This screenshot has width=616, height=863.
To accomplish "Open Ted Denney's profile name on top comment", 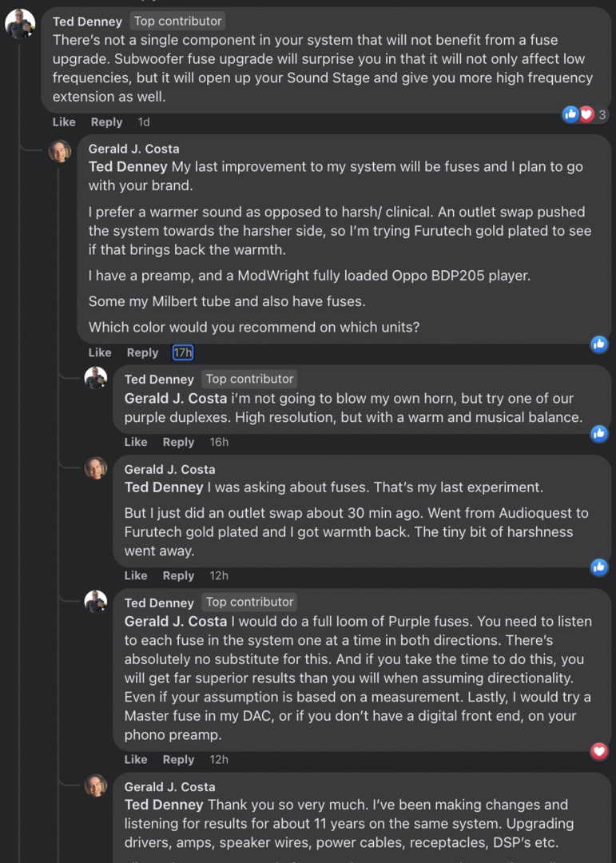I will [x=87, y=22].
